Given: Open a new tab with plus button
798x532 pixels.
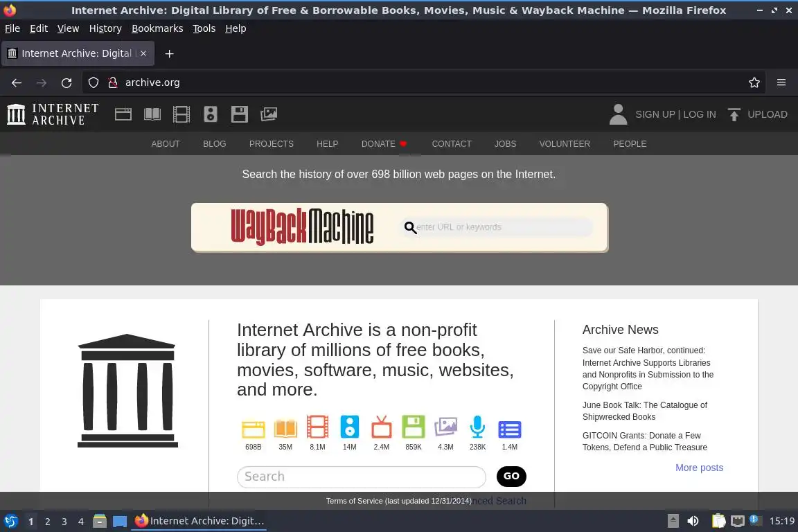Looking at the screenshot, I should click(170, 53).
